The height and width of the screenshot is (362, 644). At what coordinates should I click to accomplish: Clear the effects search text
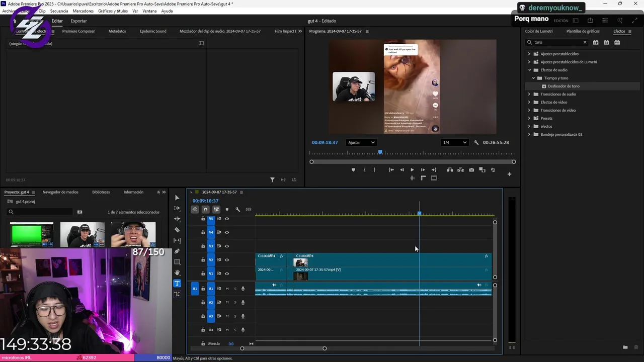[585, 42]
